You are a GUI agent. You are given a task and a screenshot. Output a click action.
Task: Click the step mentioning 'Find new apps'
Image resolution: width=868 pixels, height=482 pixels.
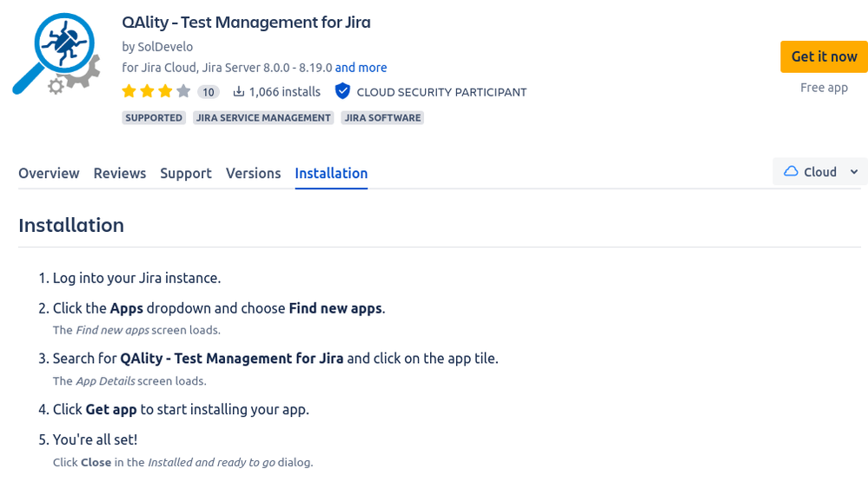(219, 308)
